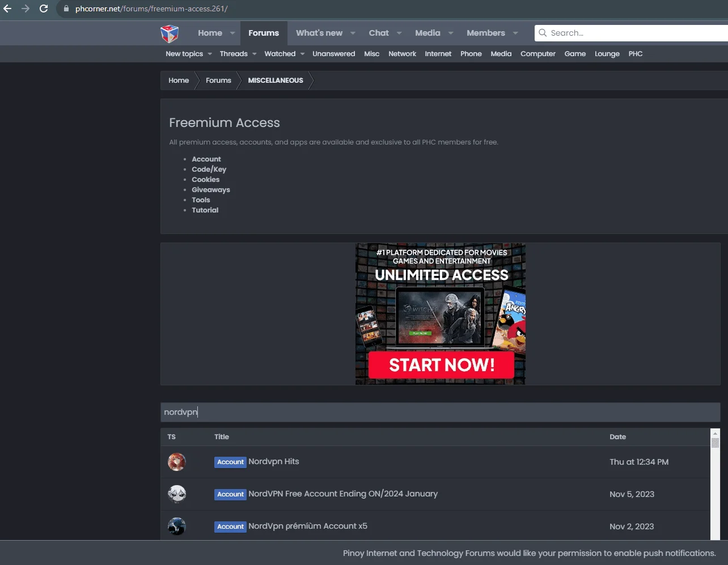Click the TS column header
728x565 pixels.
pos(172,437)
